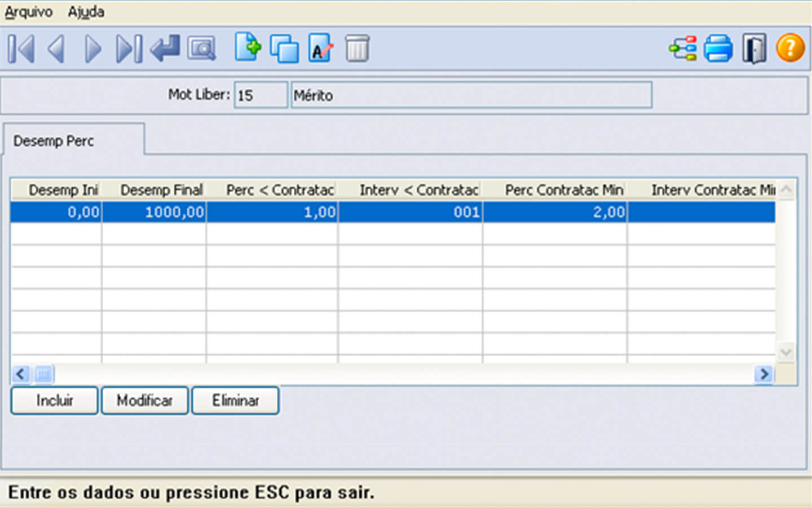Click the Incluir button
Viewport: 812px width, 508px height.
tap(55, 401)
